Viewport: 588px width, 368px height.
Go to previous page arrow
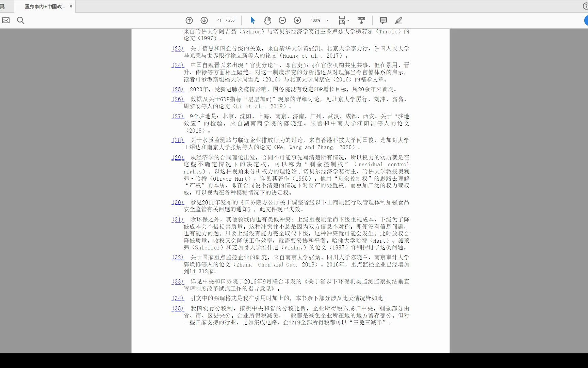click(x=189, y=20)
